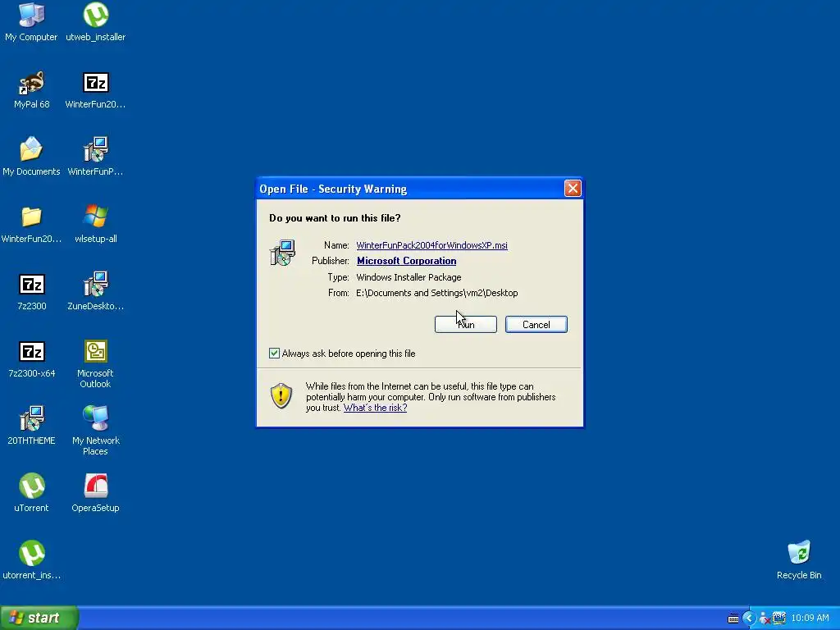Click the 'E:\Documents and Settings\vm2\Desktop' path

pyautogui.click(x=437, y=293)
